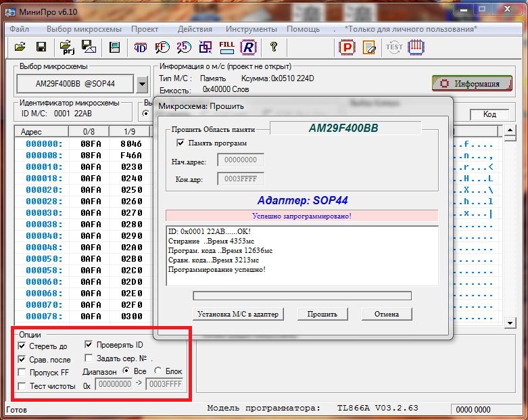Click the Информация button

pos(472,84)
